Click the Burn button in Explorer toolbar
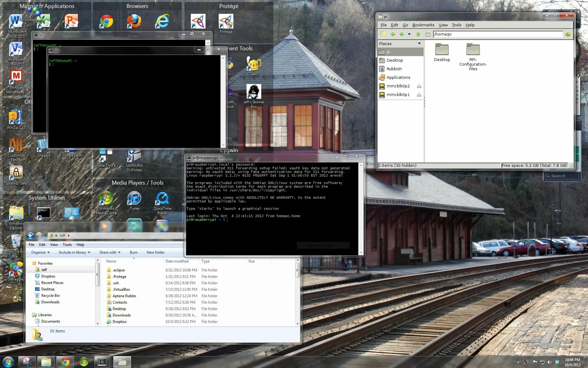The image size is (588, 368). pos(134,252)
